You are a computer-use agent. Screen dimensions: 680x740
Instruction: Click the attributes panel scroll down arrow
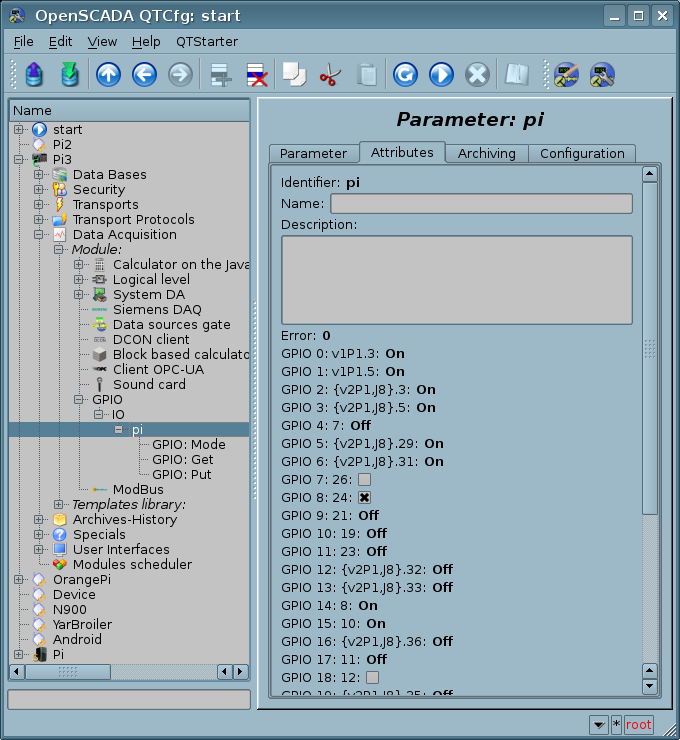[650, 686]
